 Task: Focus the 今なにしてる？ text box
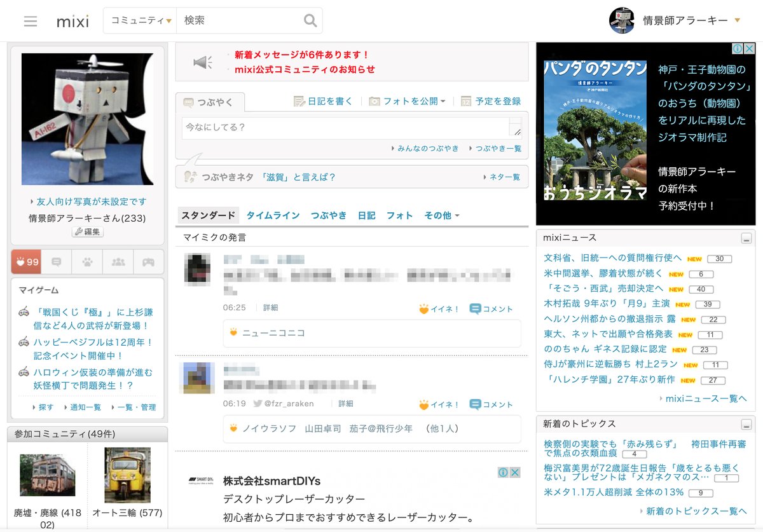[x=352, y=128]
